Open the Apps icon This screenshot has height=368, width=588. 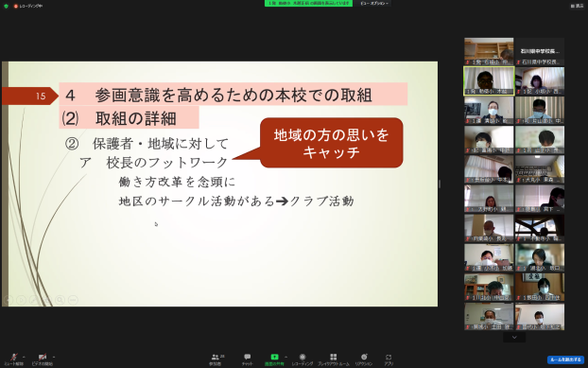click(389, 359)
